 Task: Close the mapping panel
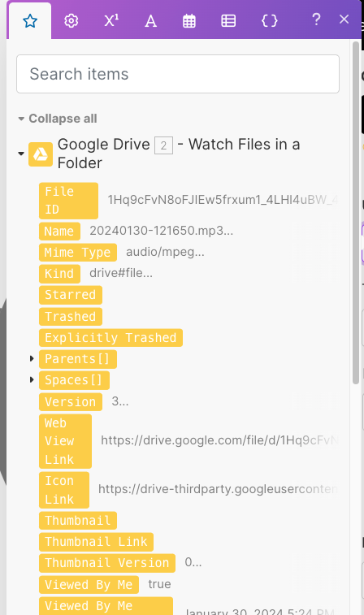344,19
